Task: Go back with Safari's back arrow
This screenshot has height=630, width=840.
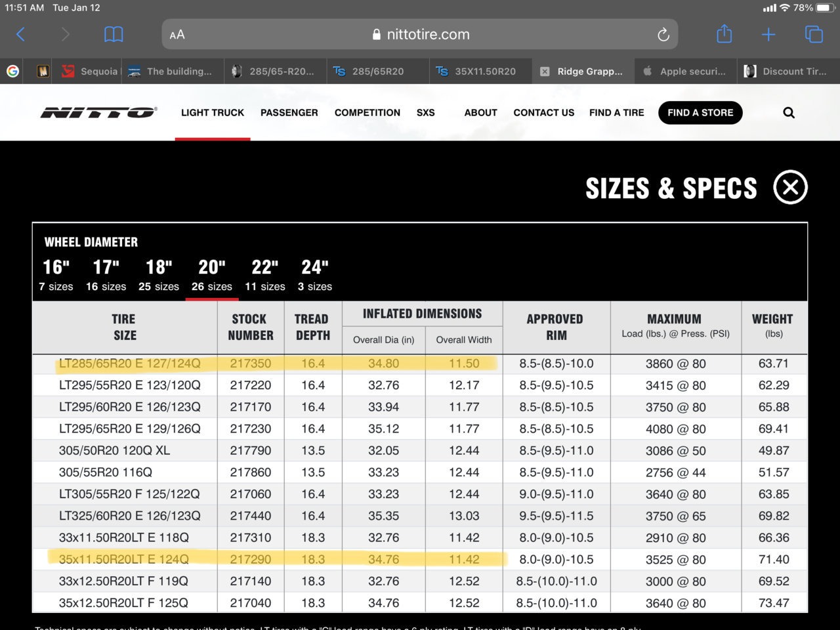Action: [20, 34]
